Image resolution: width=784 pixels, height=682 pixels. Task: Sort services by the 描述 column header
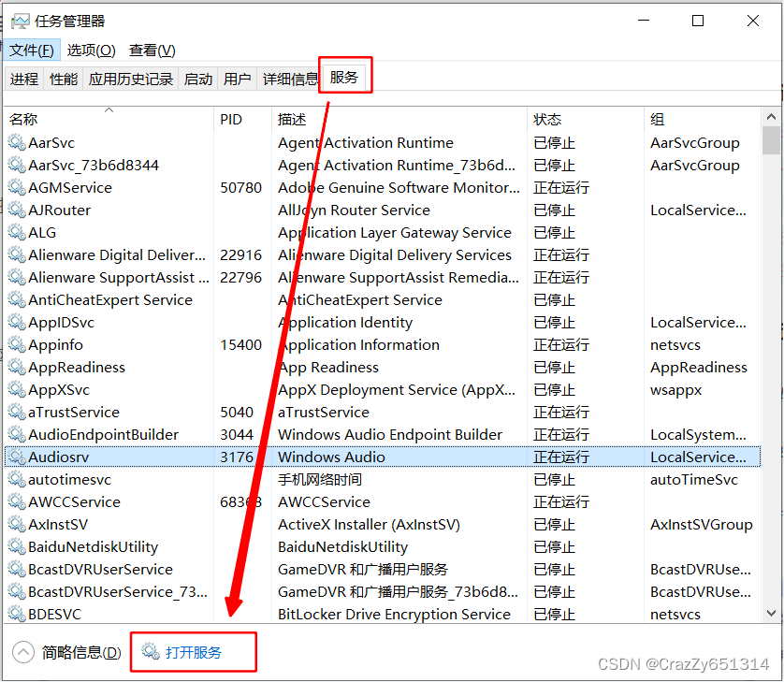tap(399, 119)
